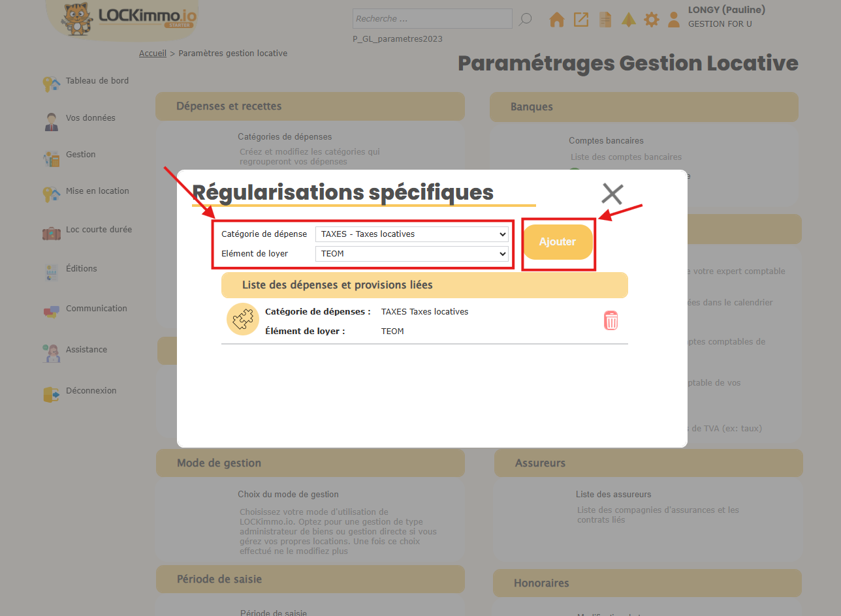Click the external link icon in the header
841x616 pixels.
click(x=581, y=20)
